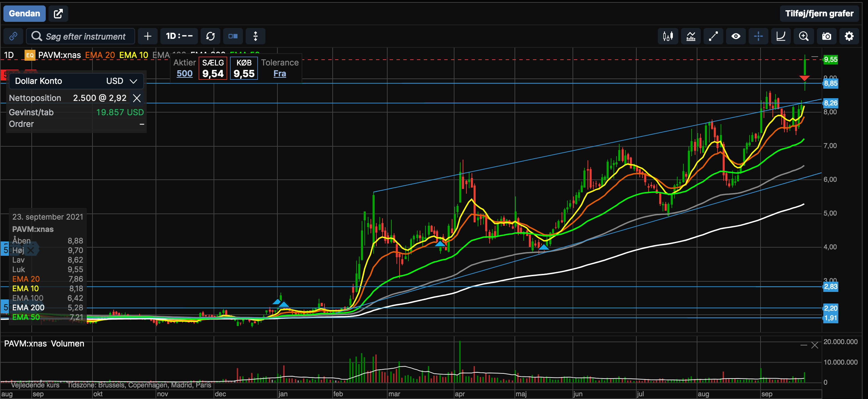This screenshot has height=399, width=868.
Task: Open the vertical arrows expand menu
Action: pos(256,36)
